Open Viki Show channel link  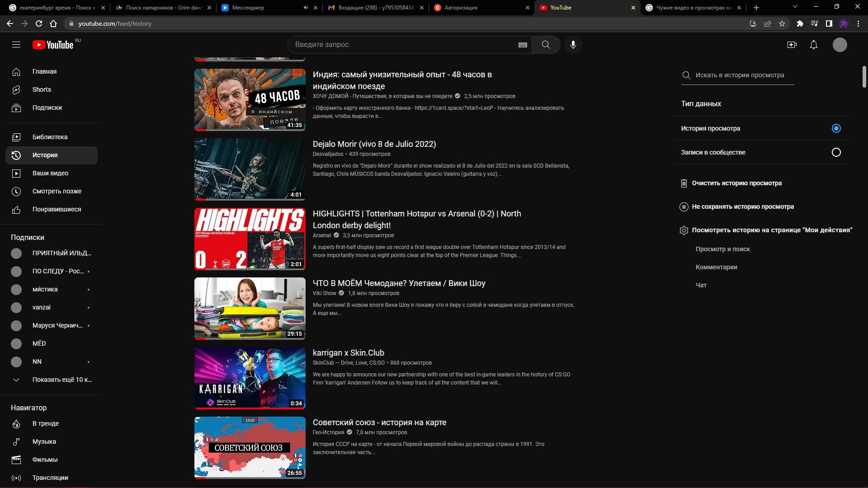pyautogui.click(x=325, y=293)
